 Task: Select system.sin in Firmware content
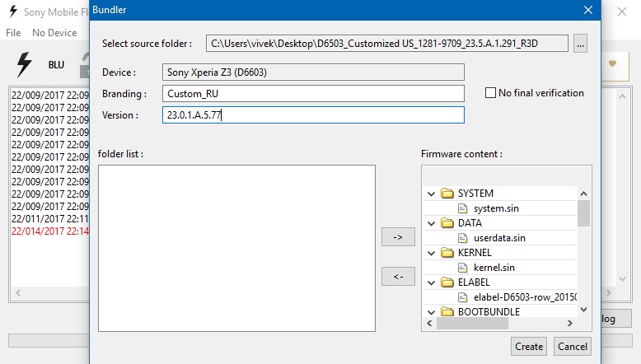pos(496,208)
